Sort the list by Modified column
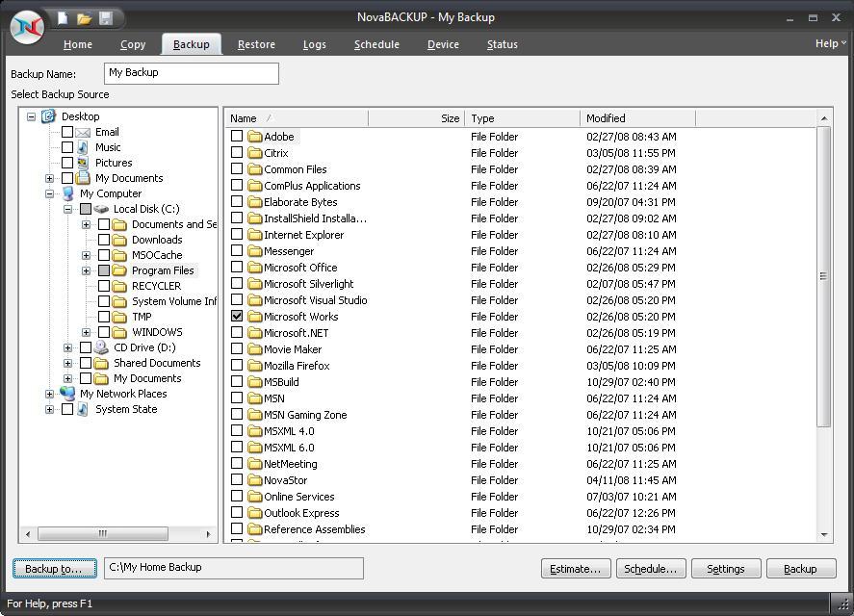Screen dimensions: 854x616 pos(637,118)
